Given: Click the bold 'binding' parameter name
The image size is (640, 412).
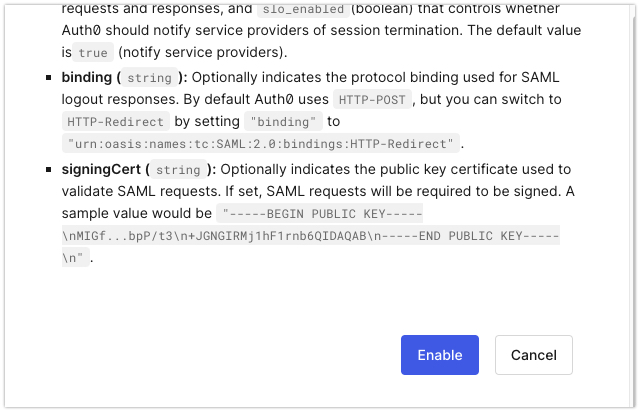Looking at the screenshot, I should point(87,77).
